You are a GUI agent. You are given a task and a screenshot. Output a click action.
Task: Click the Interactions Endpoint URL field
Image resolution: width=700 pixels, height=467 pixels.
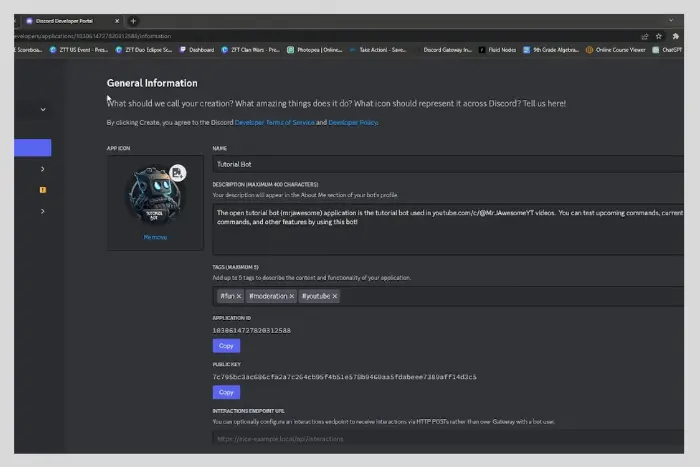tap(448, 439)
